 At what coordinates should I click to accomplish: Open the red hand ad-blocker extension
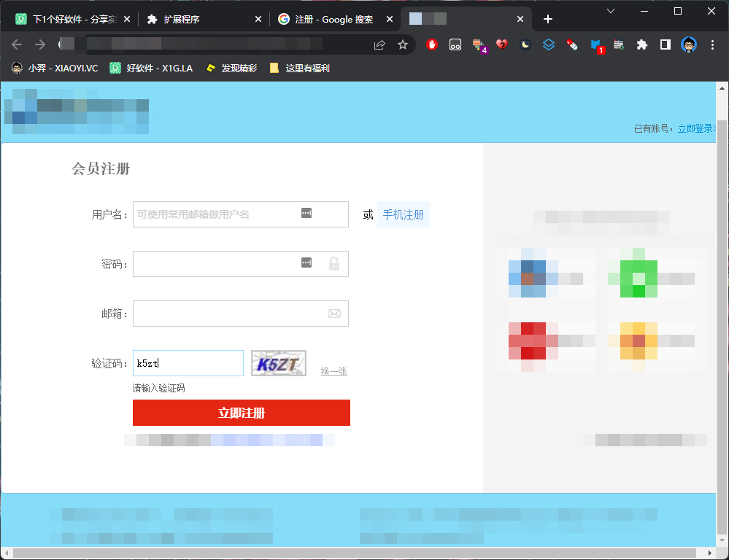[432, 44]
